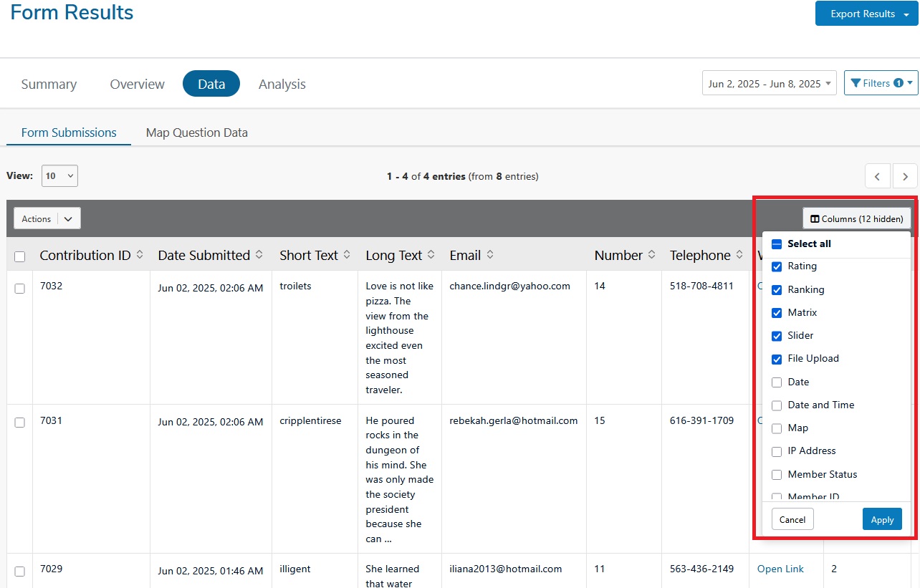Click telephone number 518-708-4811
This screenshot has width=920, height=588.
[x=701, y=286]
